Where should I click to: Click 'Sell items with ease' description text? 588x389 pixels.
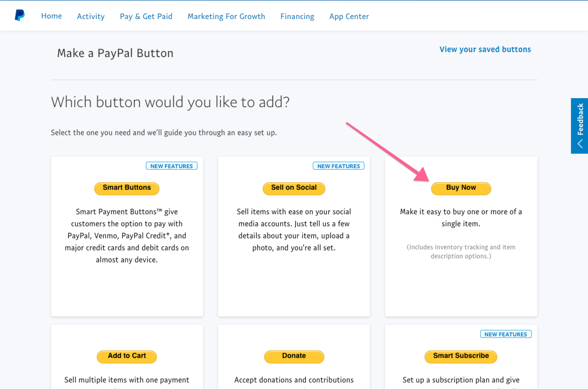coord(294,229)
